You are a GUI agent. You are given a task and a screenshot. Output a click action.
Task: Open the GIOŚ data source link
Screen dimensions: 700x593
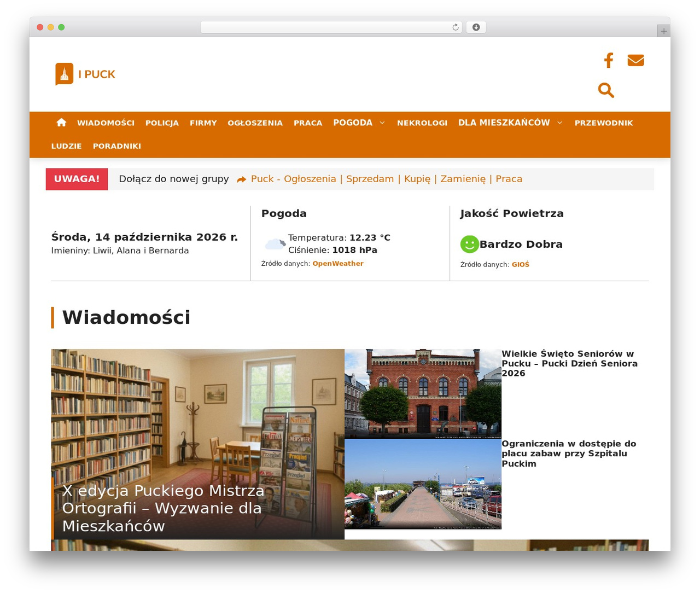(521, 265)
